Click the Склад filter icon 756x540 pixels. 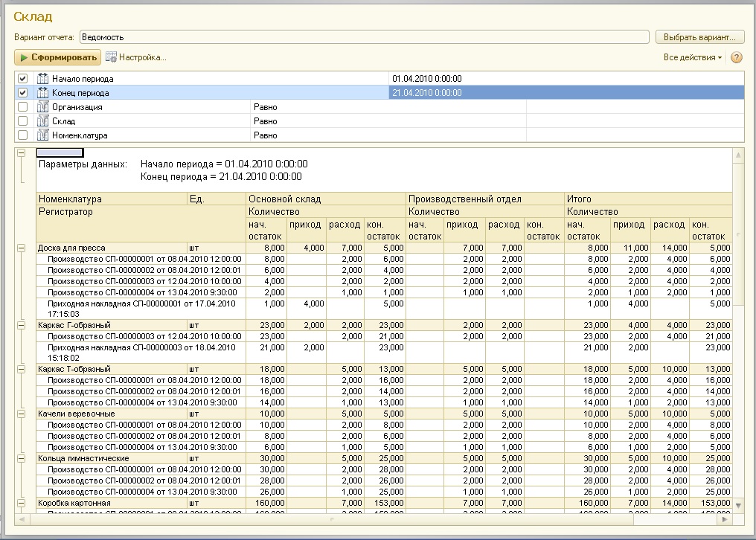[x=42, y=121]
